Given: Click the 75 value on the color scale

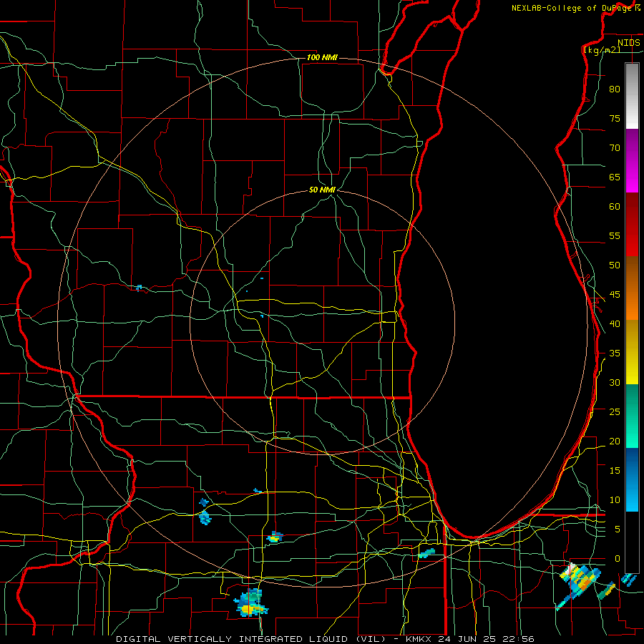Looking at the screenshot, I should (x=615, y=119).
